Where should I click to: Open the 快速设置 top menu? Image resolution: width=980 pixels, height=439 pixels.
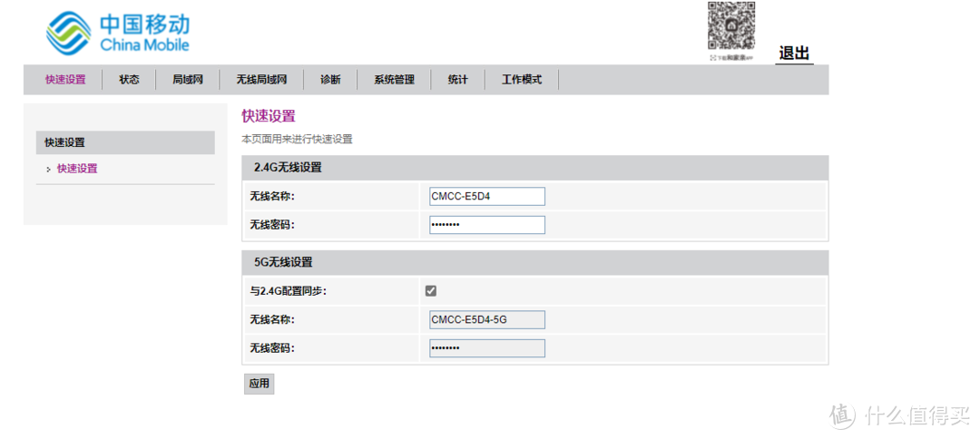(x=65, y=80)
